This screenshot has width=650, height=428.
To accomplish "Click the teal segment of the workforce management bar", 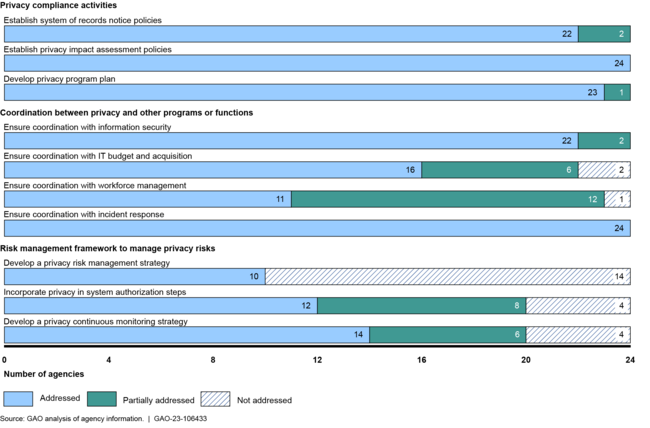I will 447,199.
